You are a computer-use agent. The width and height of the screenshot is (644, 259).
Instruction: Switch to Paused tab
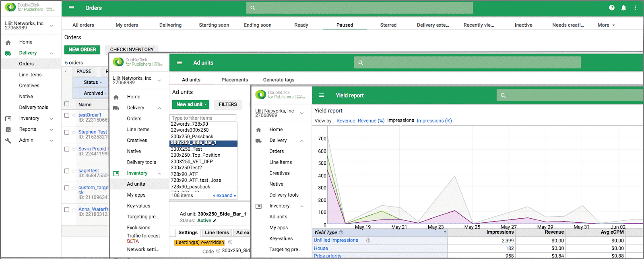coord(345,25)
